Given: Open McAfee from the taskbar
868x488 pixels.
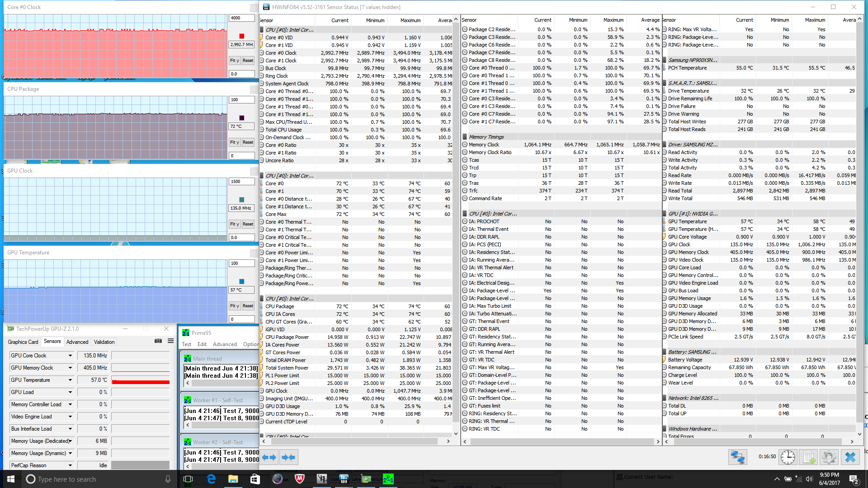Looking at the screenshot, I should pos(299,479).
